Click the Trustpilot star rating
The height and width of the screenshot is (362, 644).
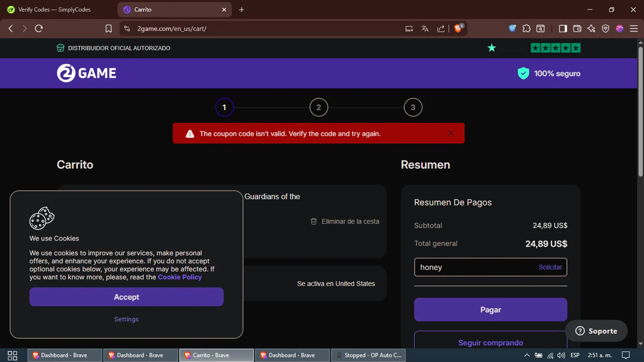[x=556, y=48]
